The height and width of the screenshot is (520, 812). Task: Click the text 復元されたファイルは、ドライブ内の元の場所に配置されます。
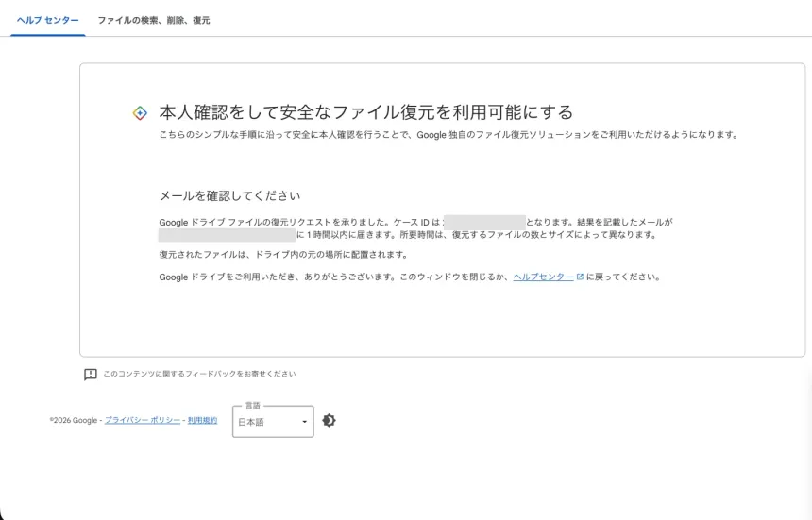point(284,255)
